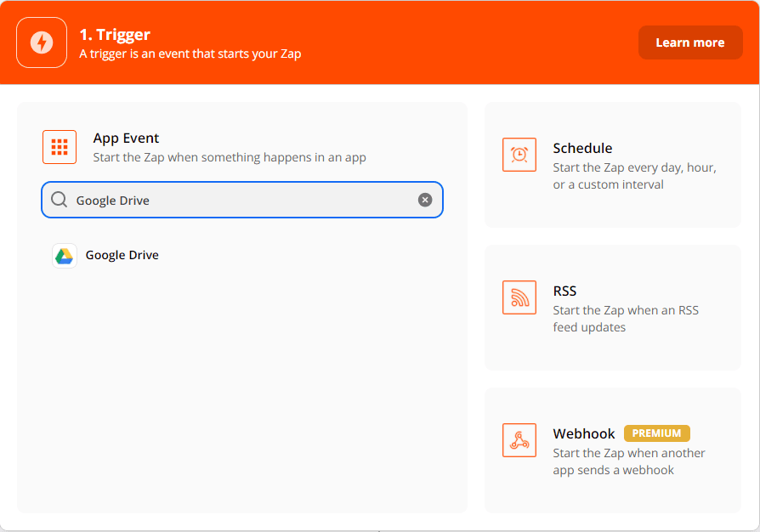Click the Google Drive app logo
The height and width of the screenshot is (532, 760).
(63, 255)
